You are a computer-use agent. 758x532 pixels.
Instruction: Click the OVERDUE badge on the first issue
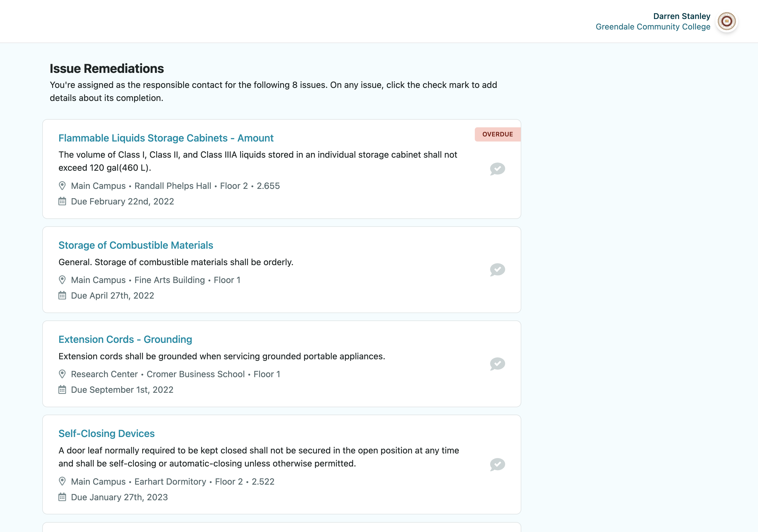[497, 134]
